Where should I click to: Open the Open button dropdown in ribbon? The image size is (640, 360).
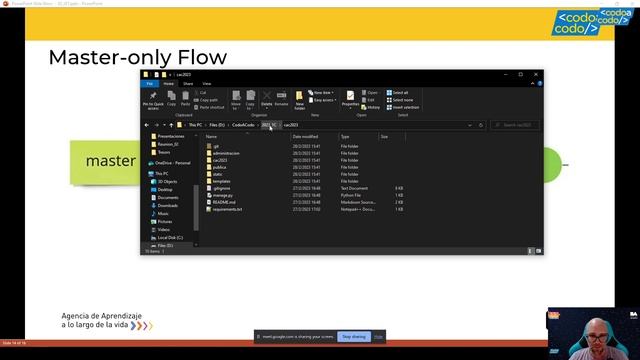pyautogui.click(x=370, y=93)
